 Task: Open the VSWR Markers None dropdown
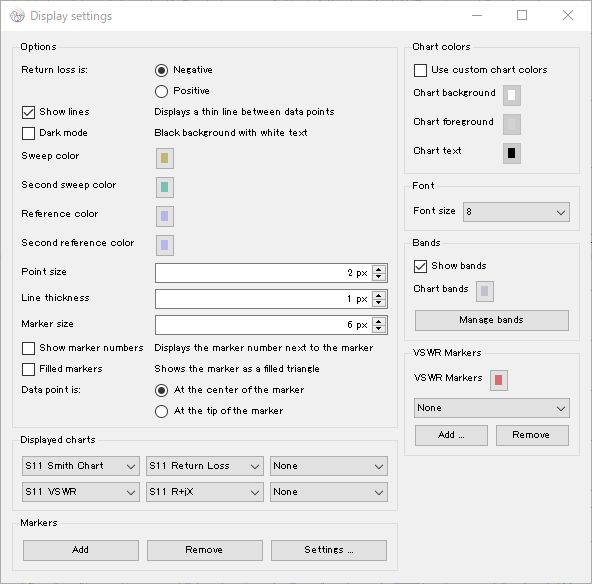[492, 408]
